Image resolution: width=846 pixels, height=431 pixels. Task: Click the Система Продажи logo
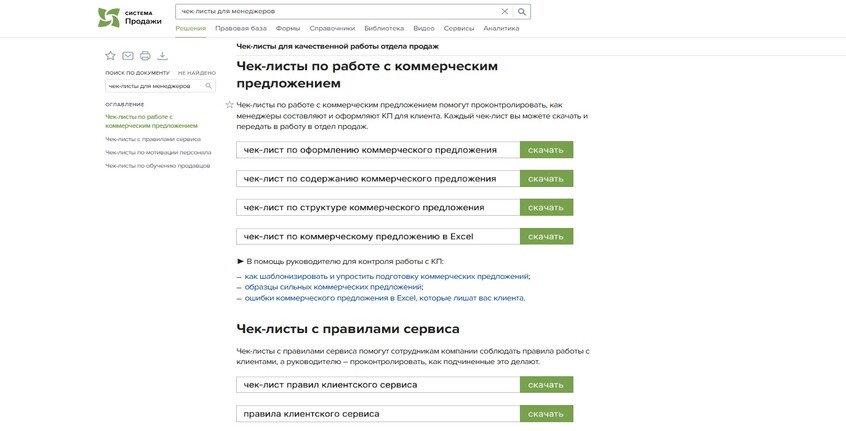point(129,17)
